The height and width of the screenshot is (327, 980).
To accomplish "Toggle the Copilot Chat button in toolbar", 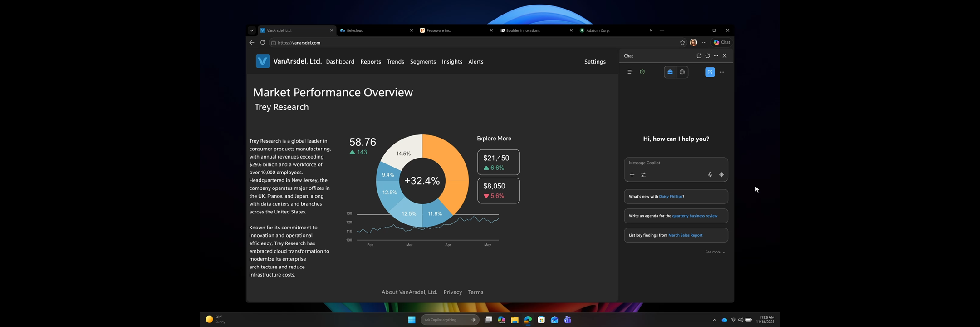I will (722, 42).
